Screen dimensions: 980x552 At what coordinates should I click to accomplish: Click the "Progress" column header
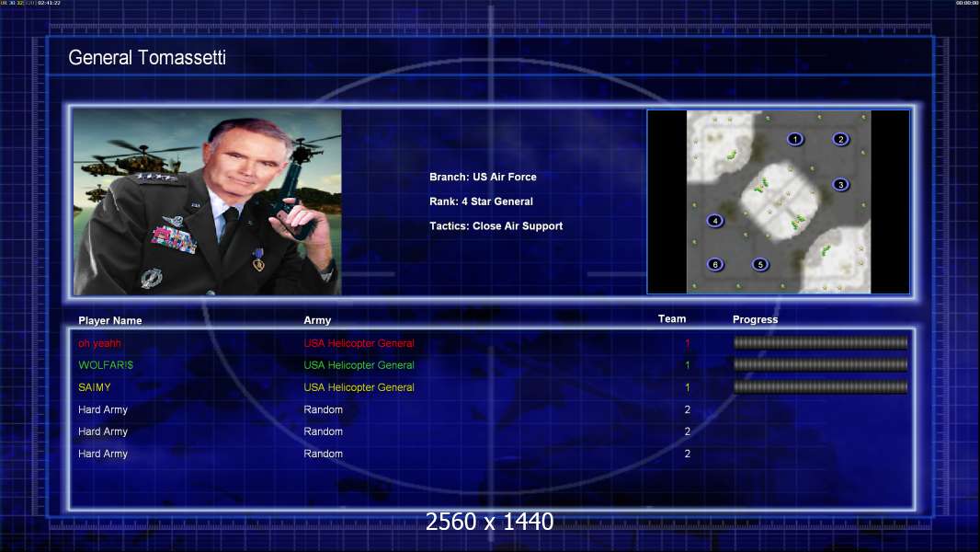[x=755, y=319]
